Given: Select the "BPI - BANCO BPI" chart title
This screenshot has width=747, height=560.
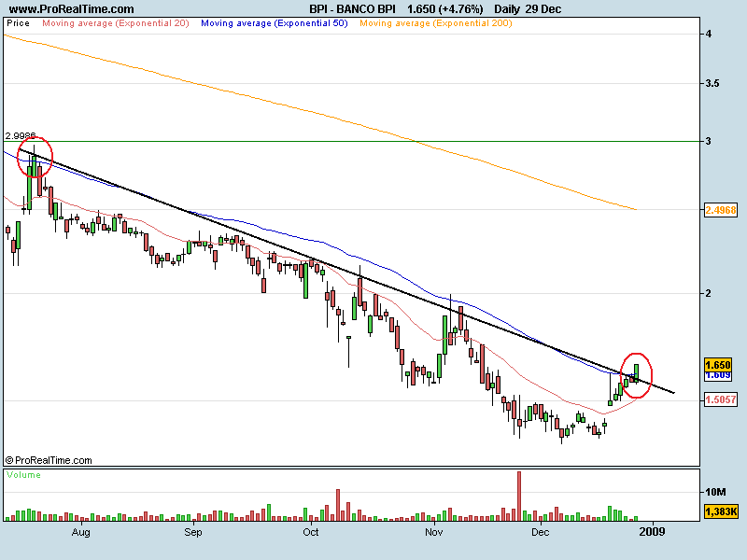Looking at the screenshot, I should 352,9.
